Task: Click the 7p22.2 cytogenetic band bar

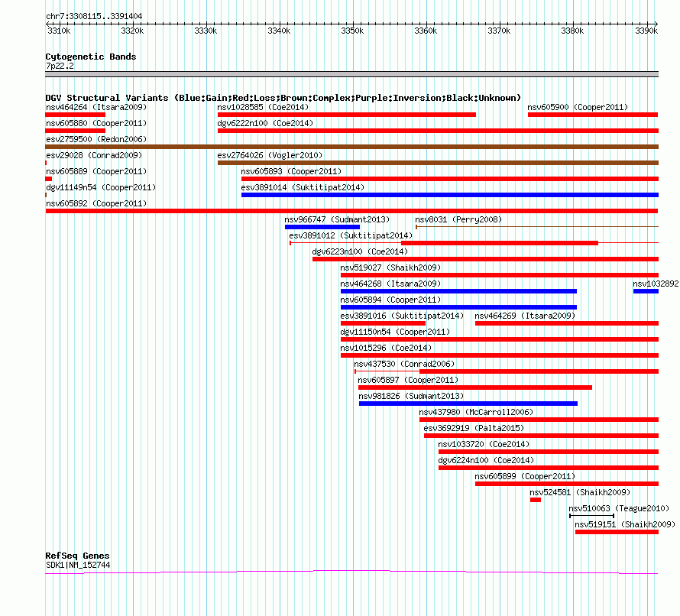Action: pos(351,74)
